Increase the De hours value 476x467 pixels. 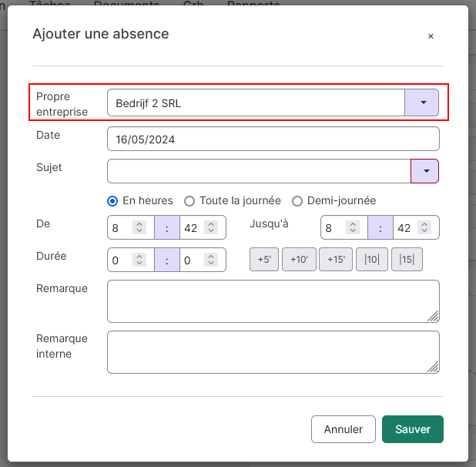click(x=139, y=224)
